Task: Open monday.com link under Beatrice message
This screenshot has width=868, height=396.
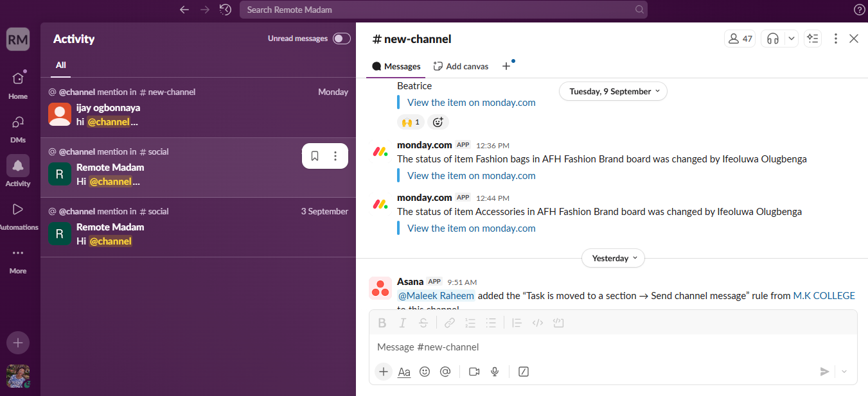Action: 471,102
